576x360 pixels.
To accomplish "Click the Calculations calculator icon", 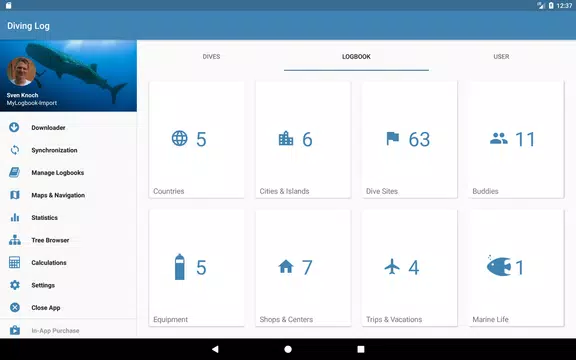I will (14, 262).
